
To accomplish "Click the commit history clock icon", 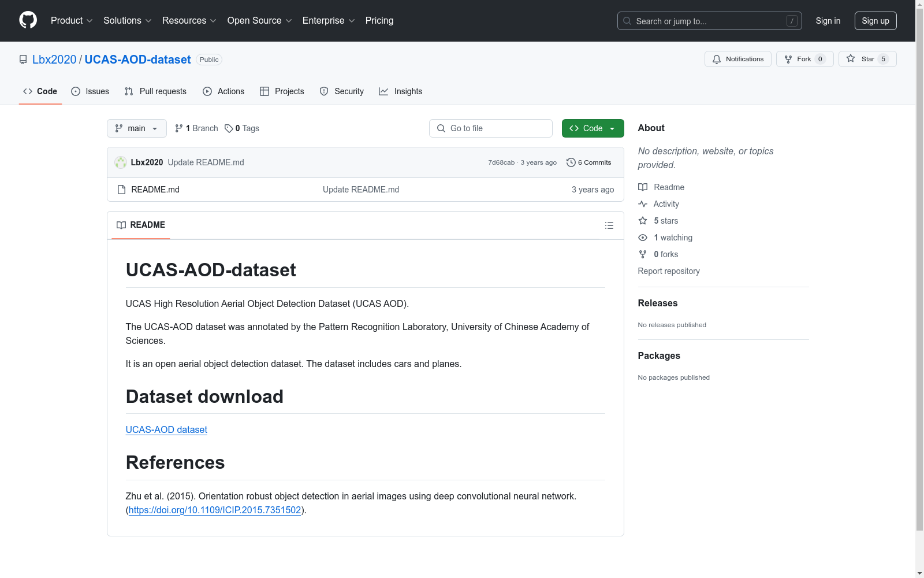I will pyautogui.click(x=571, y=162).
